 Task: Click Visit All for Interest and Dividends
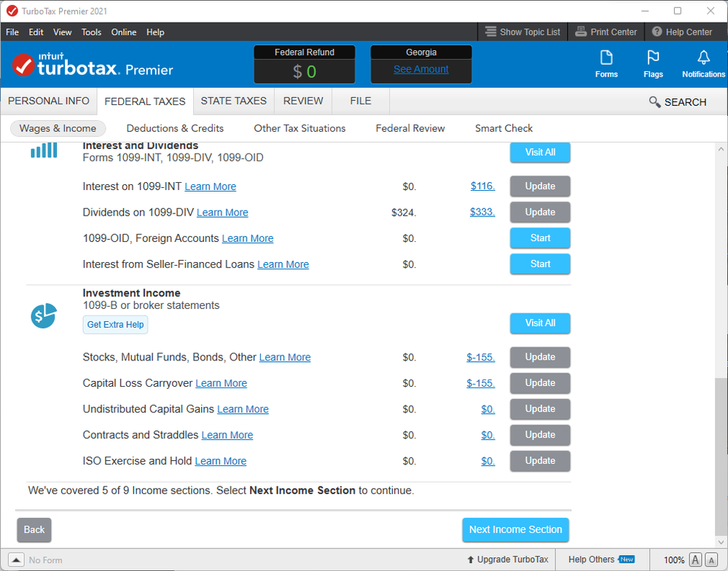[540, 152]
